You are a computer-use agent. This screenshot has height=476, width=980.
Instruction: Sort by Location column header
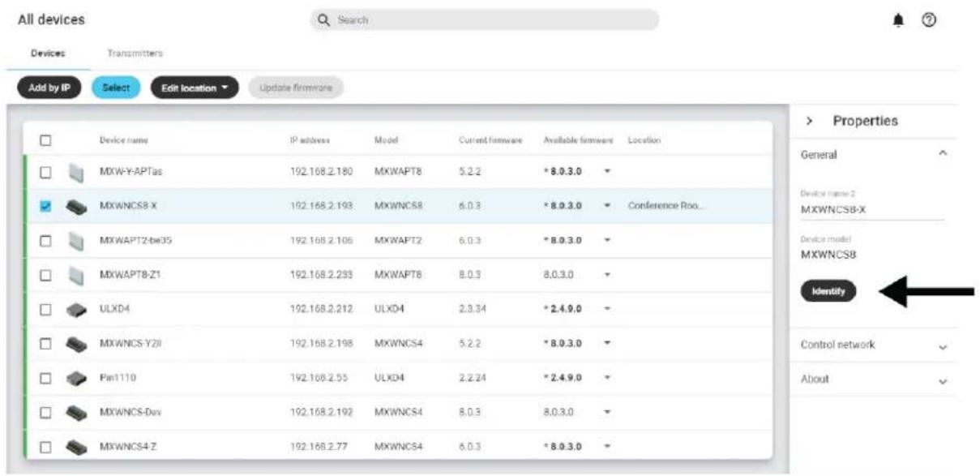click(x=644, y=140)
